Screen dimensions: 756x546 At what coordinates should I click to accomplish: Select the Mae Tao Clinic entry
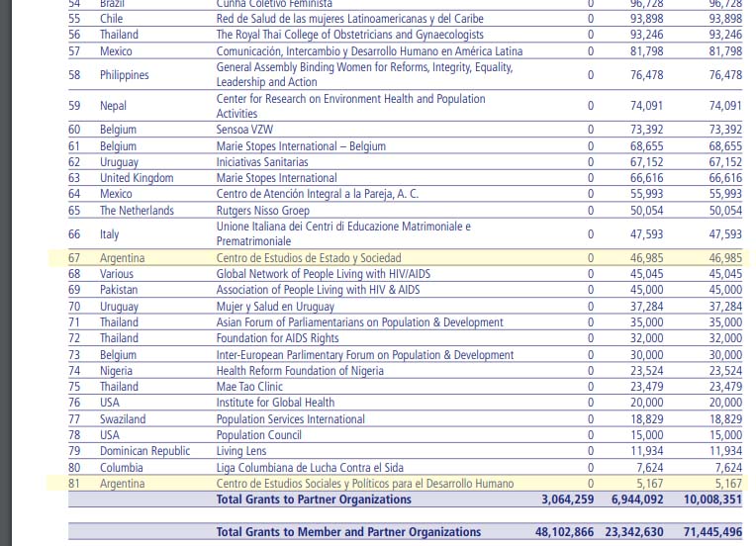click(248, 387)
